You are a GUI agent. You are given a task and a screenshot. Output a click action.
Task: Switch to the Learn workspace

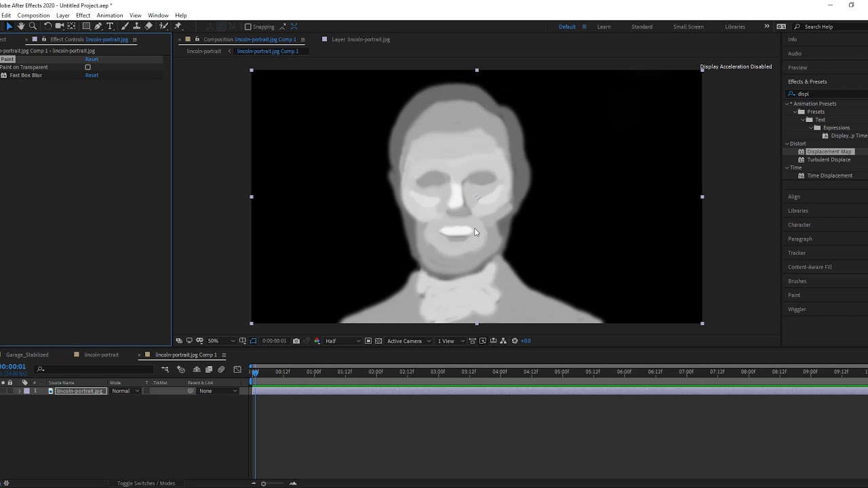(604, 27)
